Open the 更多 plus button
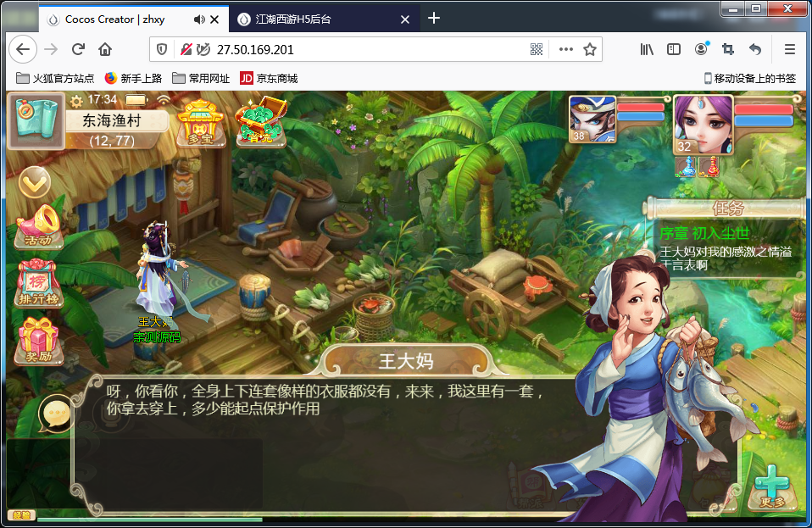The width and height of the screenshot is (812, 528). tap(771, 487)
